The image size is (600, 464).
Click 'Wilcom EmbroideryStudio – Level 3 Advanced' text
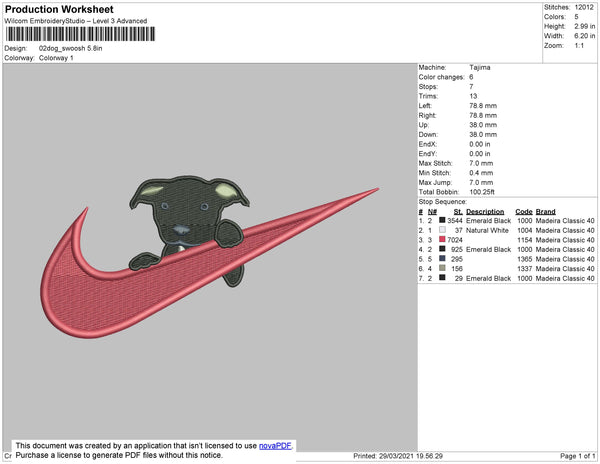(76, 21)
